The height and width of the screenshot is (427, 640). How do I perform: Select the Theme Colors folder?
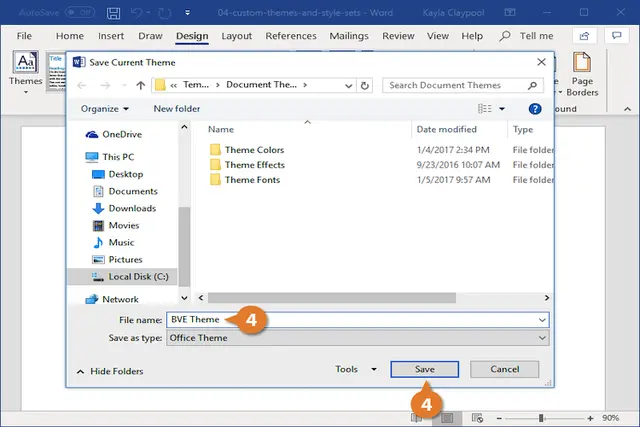click(x=247, y=150)
